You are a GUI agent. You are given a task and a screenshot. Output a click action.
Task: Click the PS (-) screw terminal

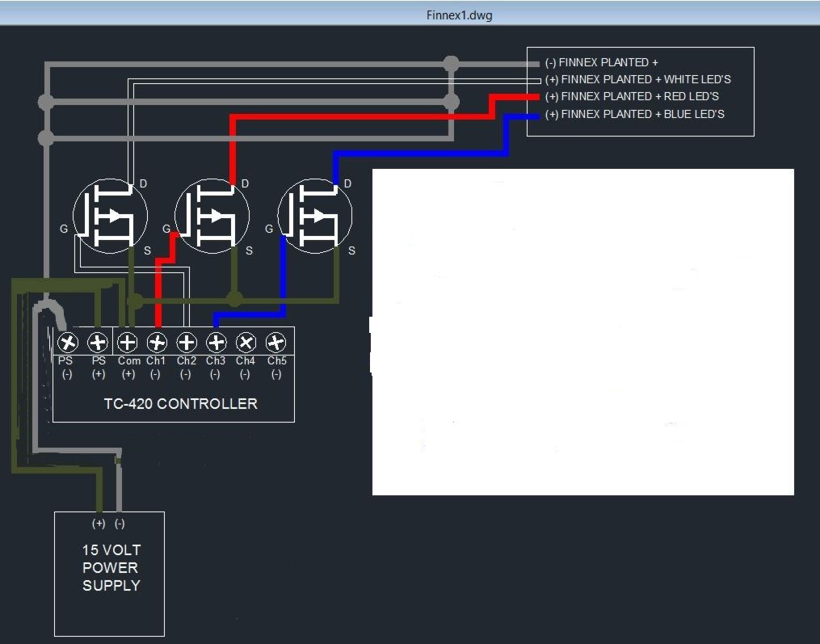(68, 343)
